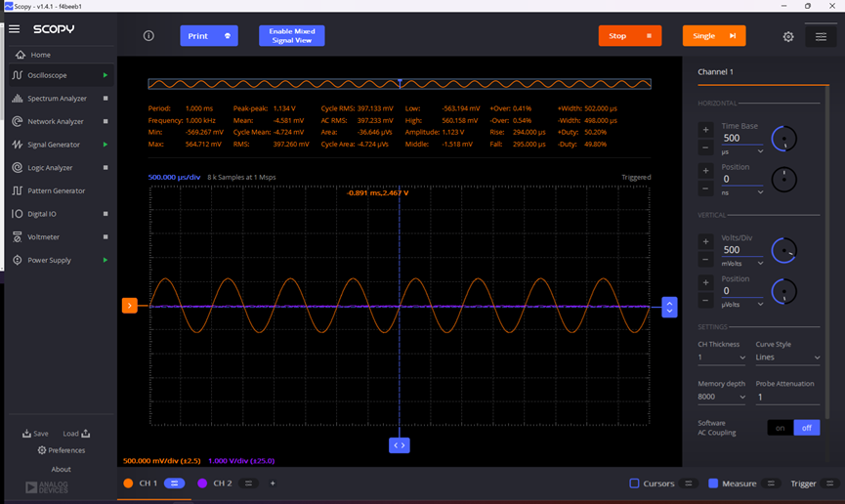
Task: Open Time Base unit dropdown (µs)
Action: point(742,152)
